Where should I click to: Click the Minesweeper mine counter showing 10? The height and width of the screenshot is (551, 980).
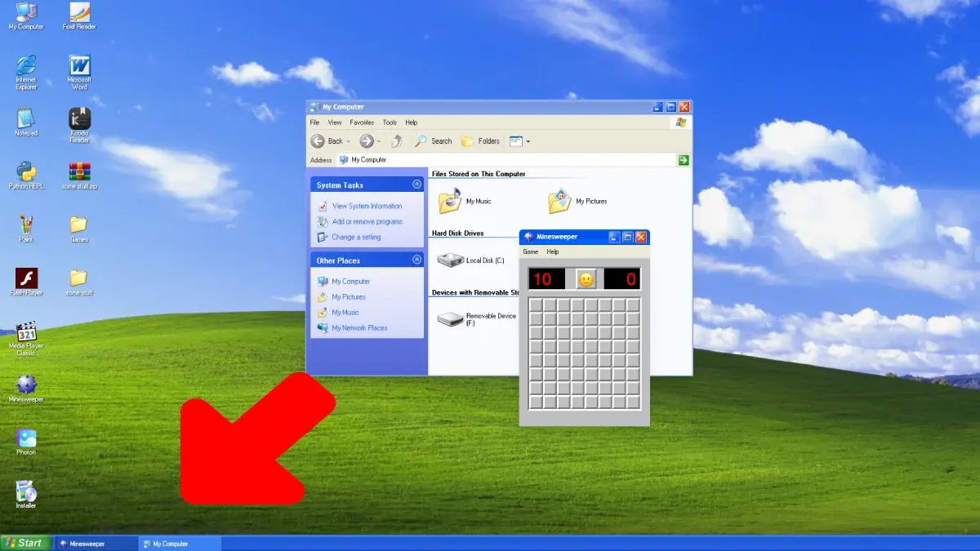(x=546, y=279)
